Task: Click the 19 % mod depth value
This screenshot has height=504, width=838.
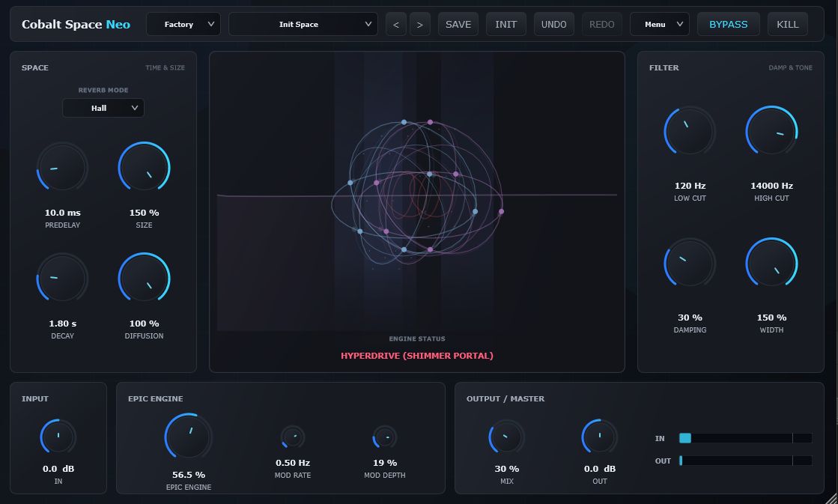Action: pyautogui.click(x=385, y=463)
